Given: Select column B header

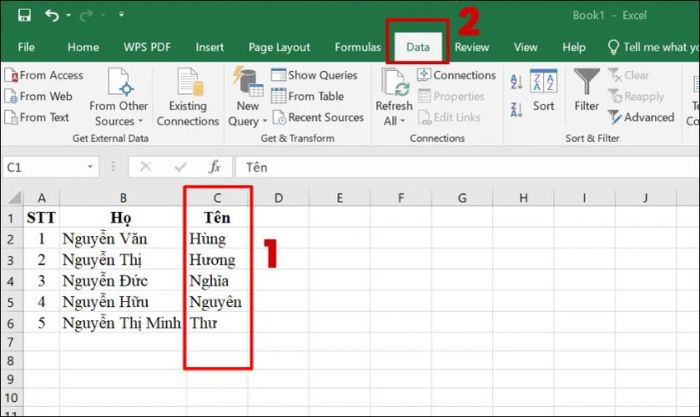Looking at the screenshot, I should pyautogui.click(x=123, y=197).
